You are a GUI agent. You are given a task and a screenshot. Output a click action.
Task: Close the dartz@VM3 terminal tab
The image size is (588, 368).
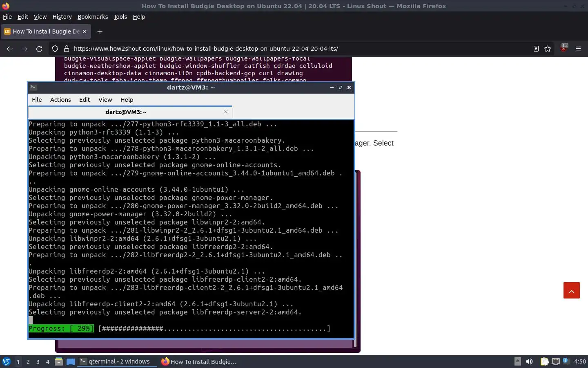(x=226, y=112)
